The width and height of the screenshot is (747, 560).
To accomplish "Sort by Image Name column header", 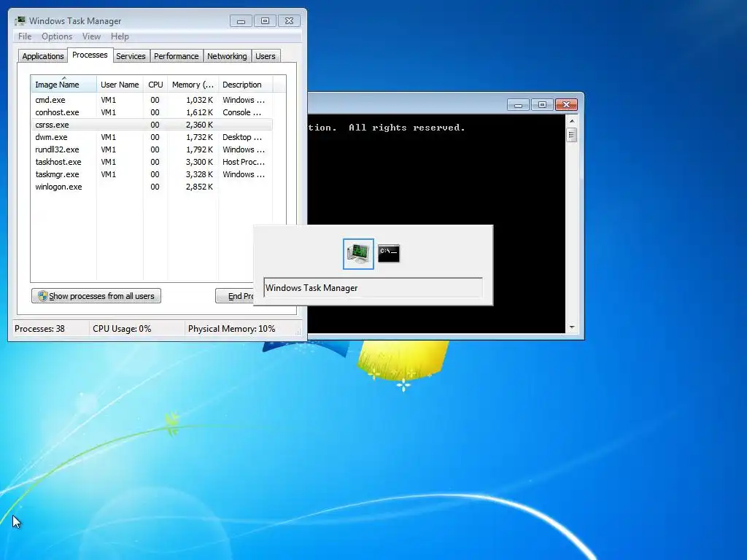I will click(x=64, y=85).
